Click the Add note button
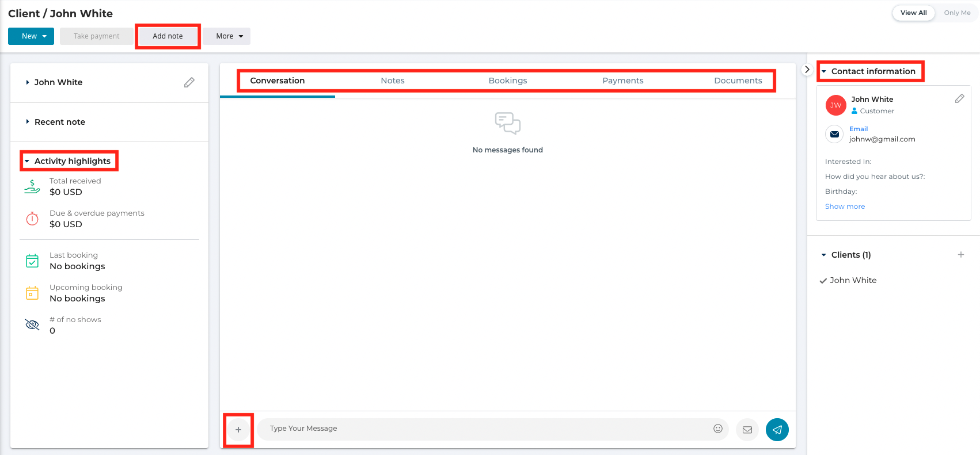Screen dimensions: 980x455 [x=168, y=36]
